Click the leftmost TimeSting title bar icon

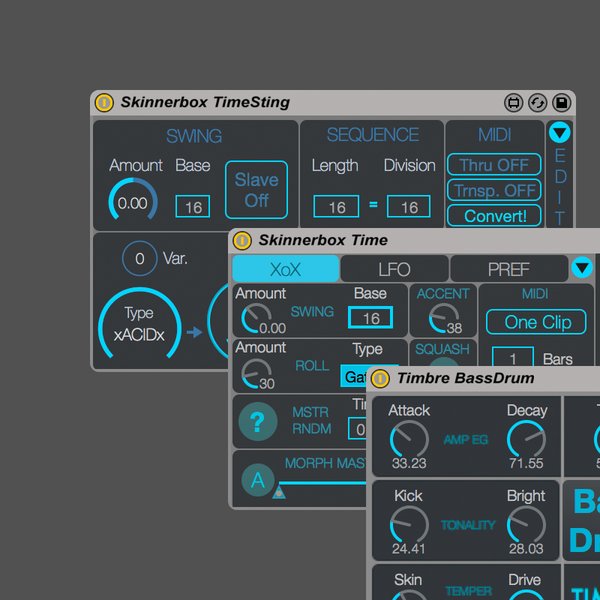513,103
